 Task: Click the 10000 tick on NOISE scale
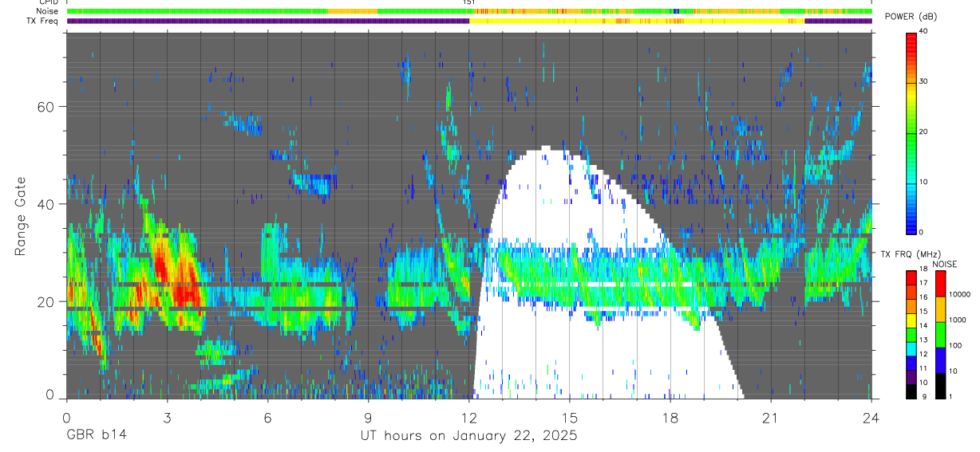click(x=959, y=294)
